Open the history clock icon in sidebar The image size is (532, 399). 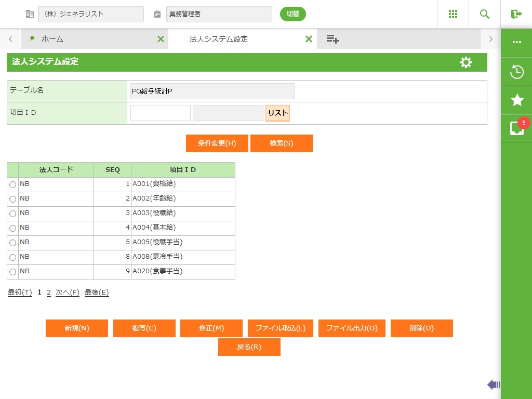[516, 72]
